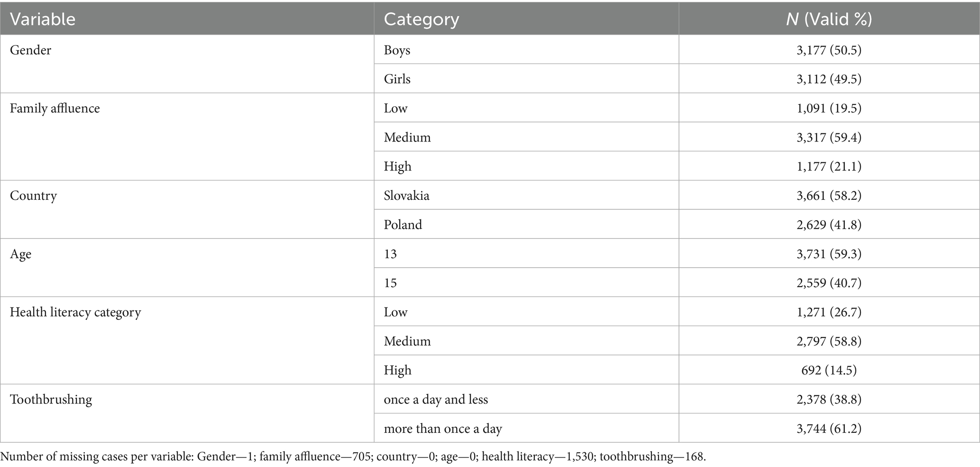Click the Girls count value 3,112 (49.5)
The image size is (980, 467).
coord(828,79)
